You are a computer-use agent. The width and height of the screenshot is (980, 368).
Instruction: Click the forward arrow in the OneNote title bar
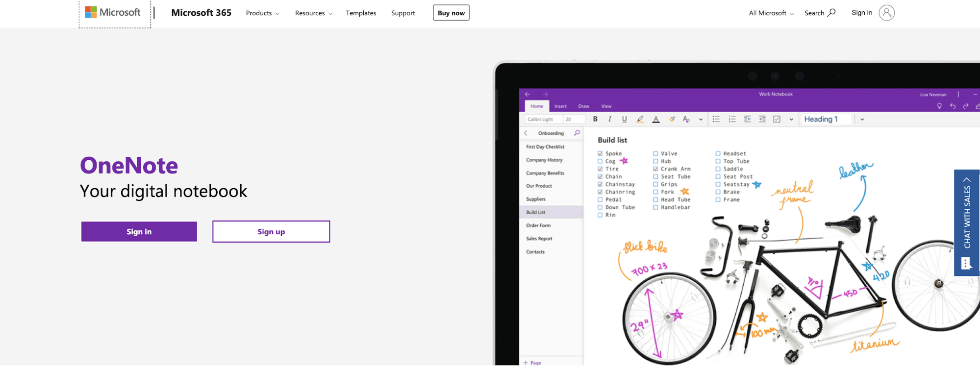pos(545,94)
